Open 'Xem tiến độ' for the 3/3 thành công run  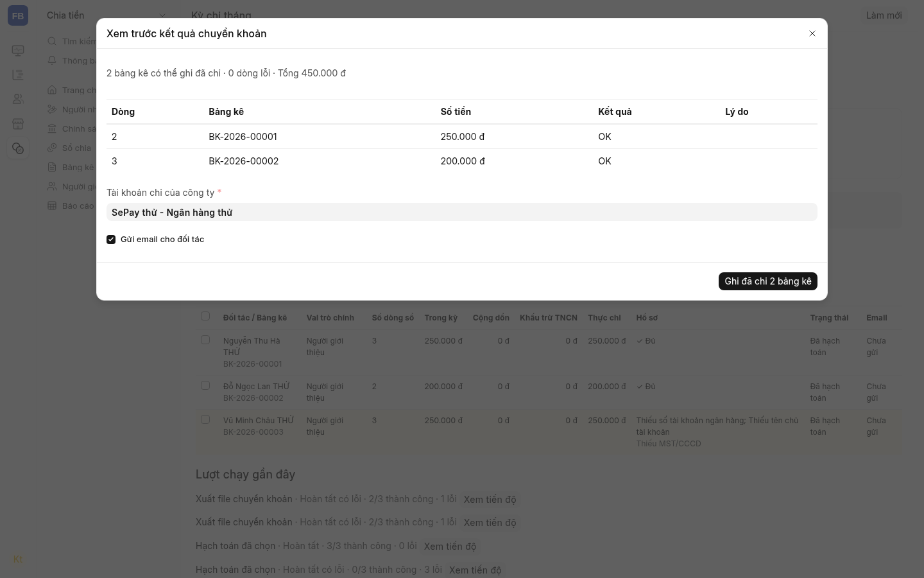coord(450,547)
